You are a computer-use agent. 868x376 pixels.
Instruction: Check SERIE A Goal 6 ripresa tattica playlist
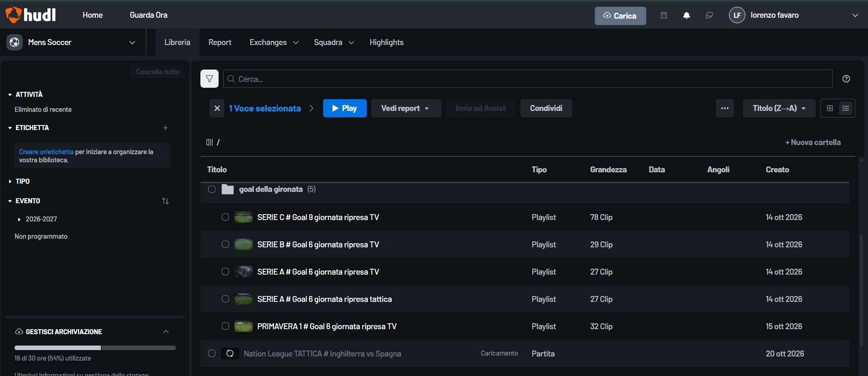click(x=225, y=299)
